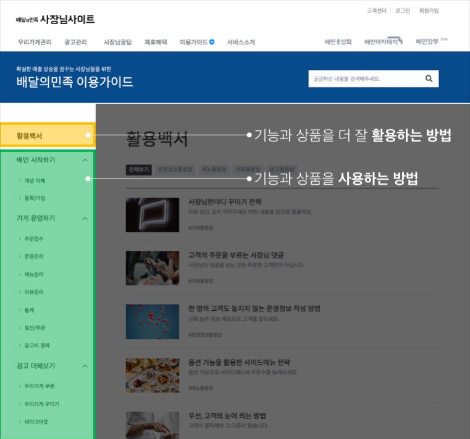
Task: Open 이용가이드 menu
Action: [x=194, y=42]
